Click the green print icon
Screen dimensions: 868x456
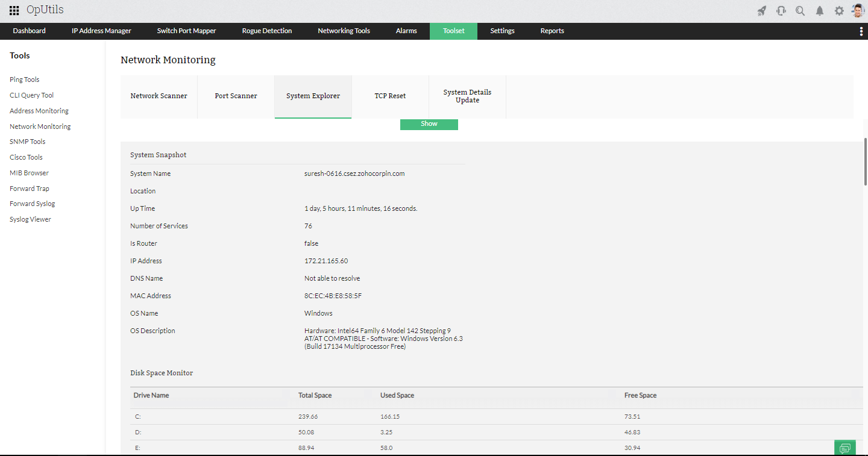pyautogui.click(x=844, y=448)
